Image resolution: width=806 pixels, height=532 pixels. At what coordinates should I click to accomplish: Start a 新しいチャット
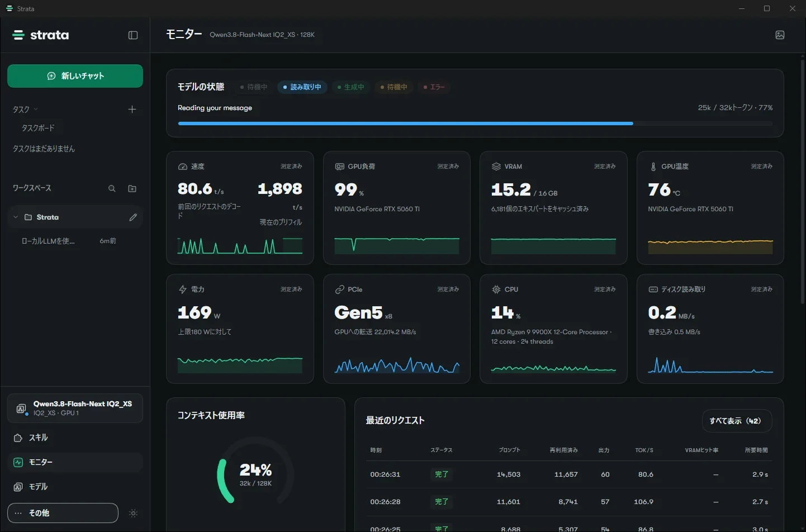click(75, 76)
